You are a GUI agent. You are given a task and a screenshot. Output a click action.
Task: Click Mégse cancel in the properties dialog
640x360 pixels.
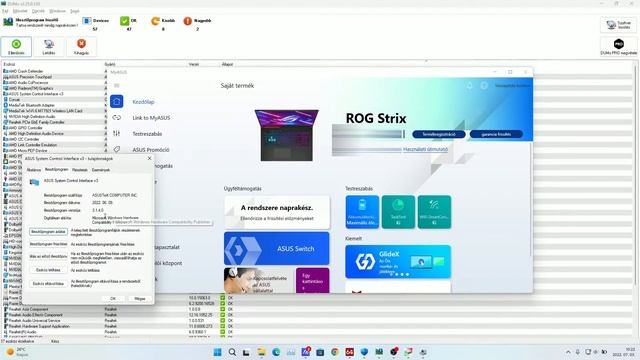[140, 299]
